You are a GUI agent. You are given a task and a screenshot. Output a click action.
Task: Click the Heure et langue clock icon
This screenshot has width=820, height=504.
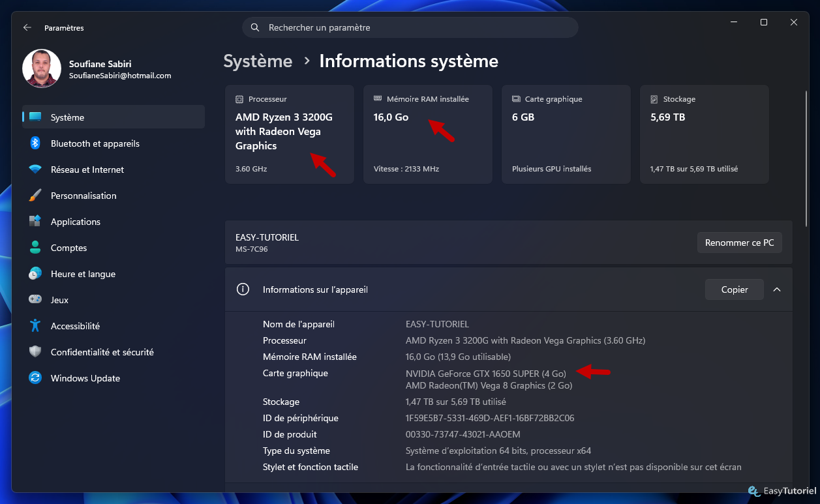click(x=35, y=274)
